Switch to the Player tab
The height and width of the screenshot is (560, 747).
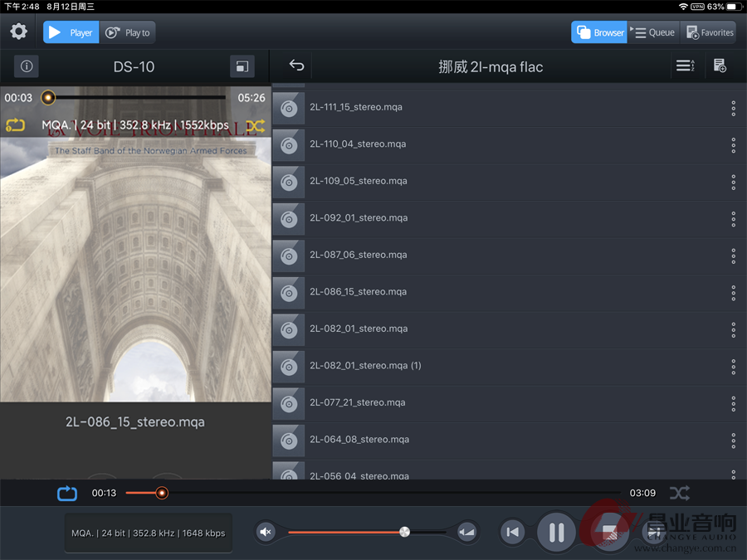[71, 32]
